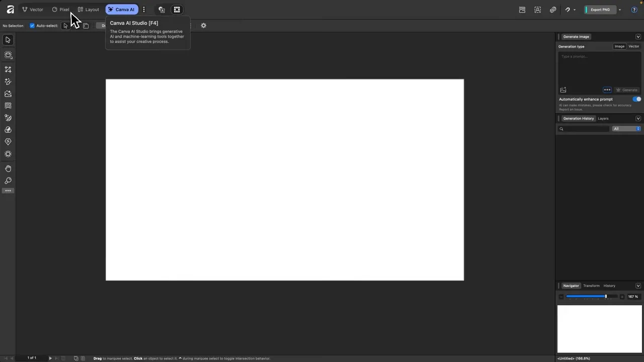Click the attach reference image icon in prompt box
The height and width of the screenshot is (362, 644).
point(563,89)
